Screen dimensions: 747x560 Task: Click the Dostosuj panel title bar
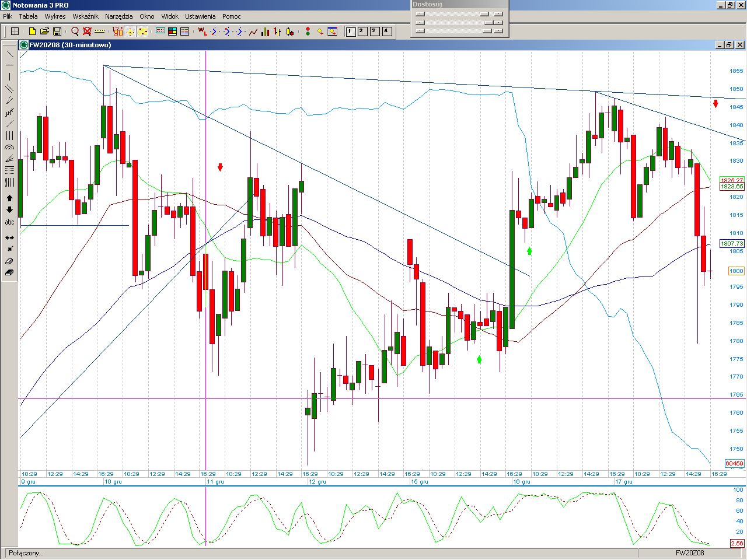pos(459,4)
